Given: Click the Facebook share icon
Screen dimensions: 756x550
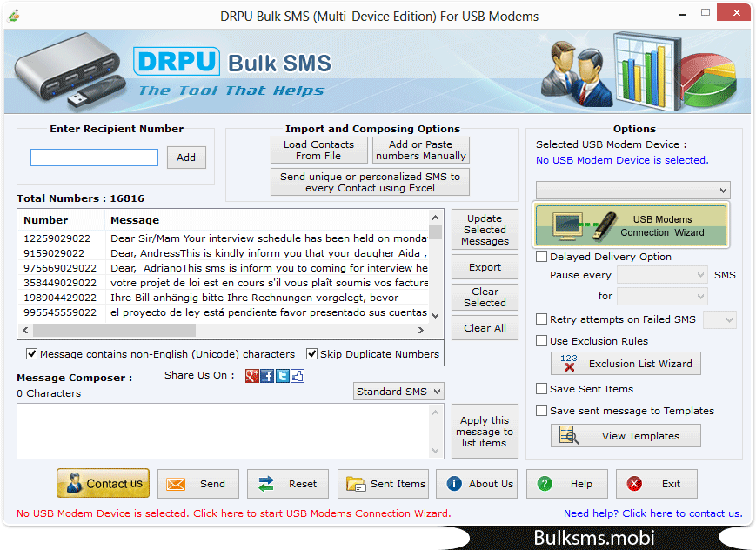Looking at the screenshot, I should tap(266, 376).
